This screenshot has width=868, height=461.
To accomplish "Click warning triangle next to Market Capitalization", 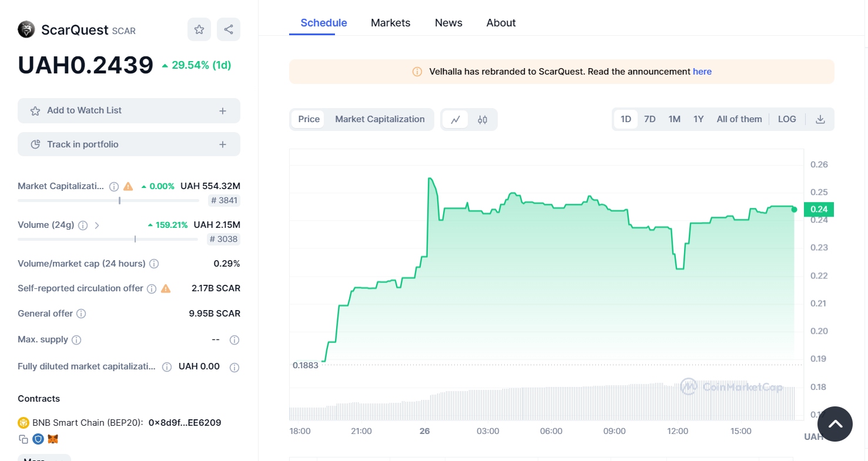I will coord(128,186).
